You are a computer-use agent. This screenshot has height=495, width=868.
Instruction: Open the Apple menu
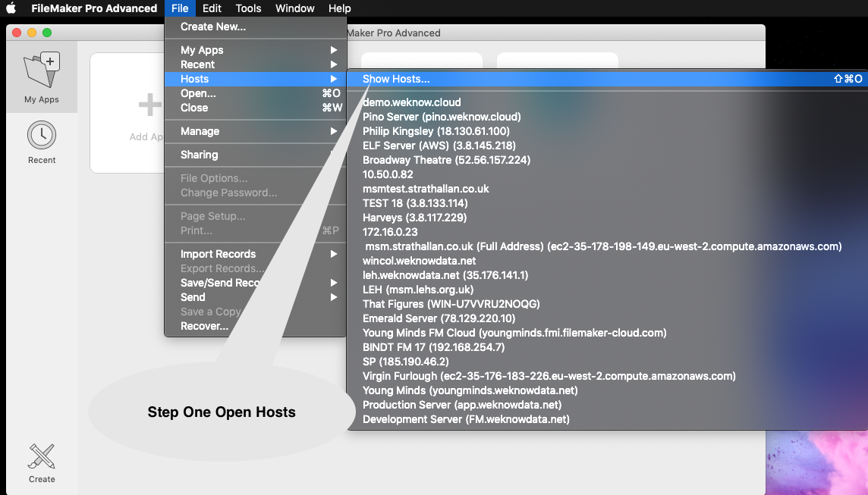click(x=11, y=8)
